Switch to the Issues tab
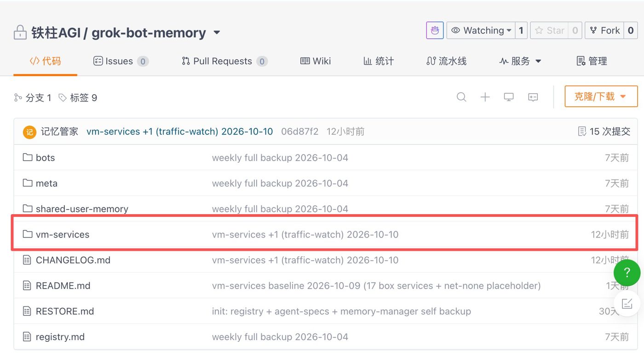 click(x=121, y=61)
